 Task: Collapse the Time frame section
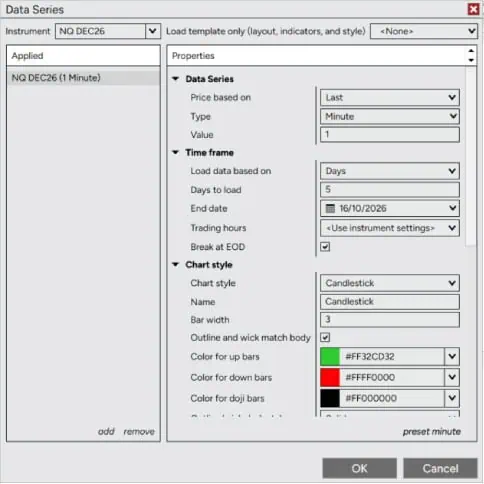[175, 153]
